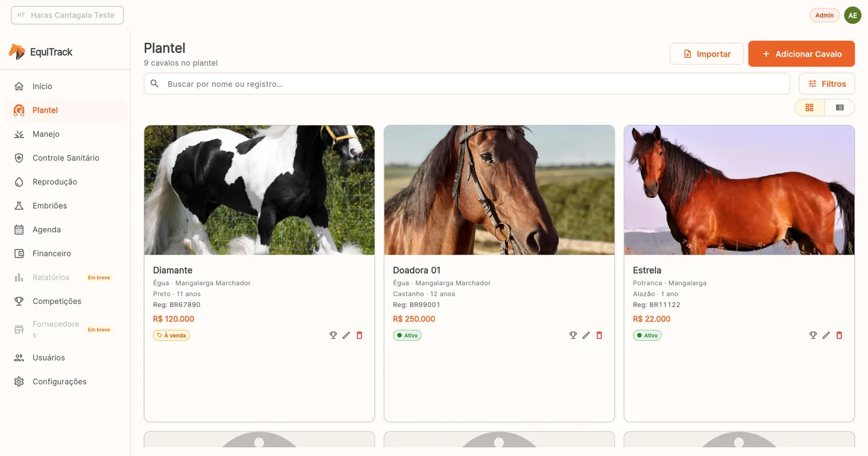Viewport: 868px width, 456px height.
Task: Click the Estrela horse name
Action: 647,270
